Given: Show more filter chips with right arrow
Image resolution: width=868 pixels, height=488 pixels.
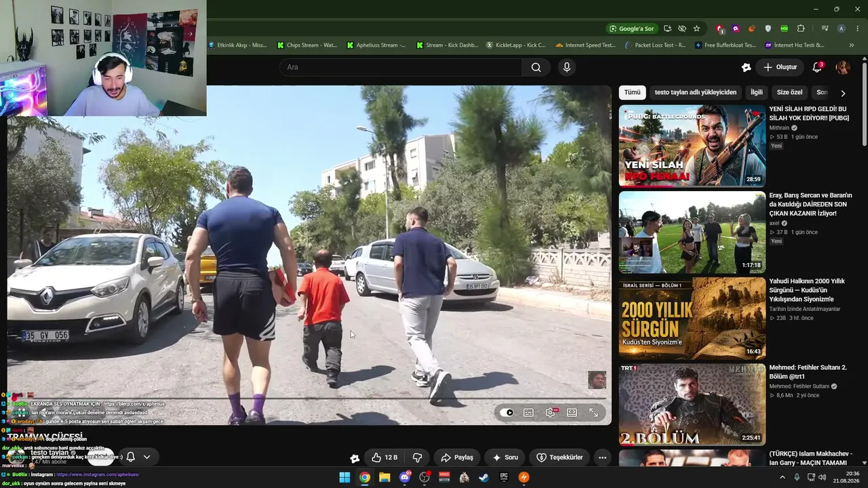Looking at the screenshot, I should (843, 93).
